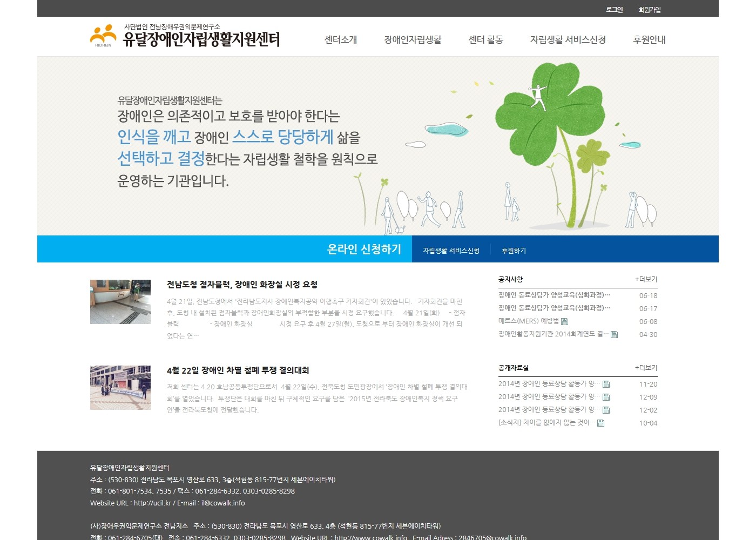Go to 후원안내 menu item
This screenshot has height=540, width=756.
[x=649, y=39]
